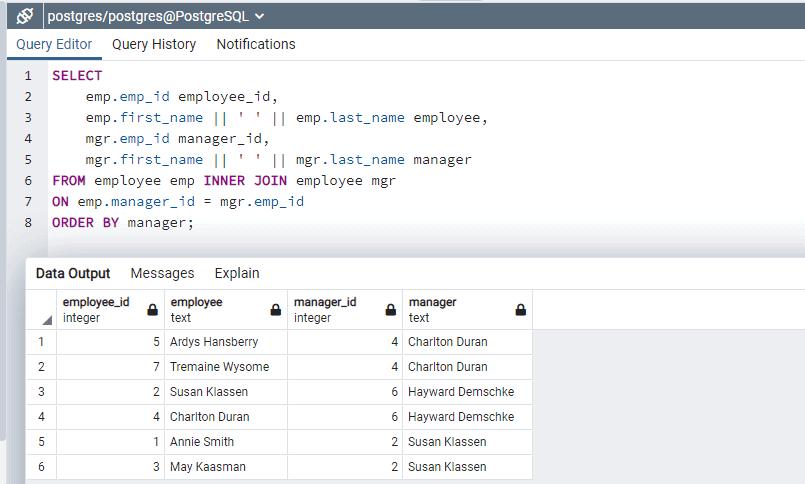Image resolution: width=805 pixels, height=484 pixels.
Task: Click the Ardys Hansberry employee cell
Action: click(214, 342)
